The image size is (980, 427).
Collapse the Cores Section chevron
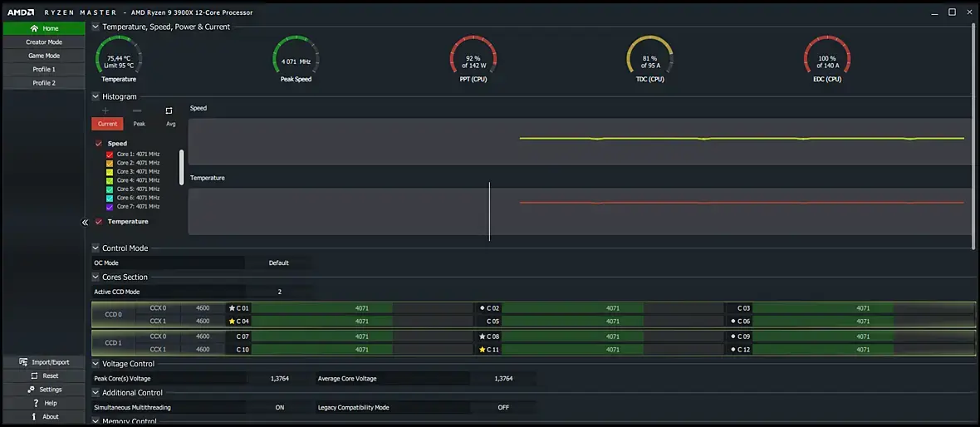[x=96, y=277]
